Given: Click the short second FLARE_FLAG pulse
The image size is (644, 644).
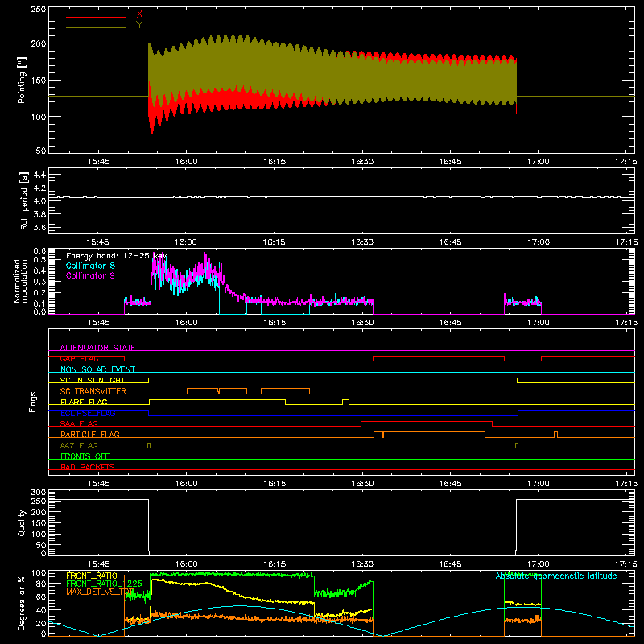Looking at the screenshot, I should pos(346,402).
